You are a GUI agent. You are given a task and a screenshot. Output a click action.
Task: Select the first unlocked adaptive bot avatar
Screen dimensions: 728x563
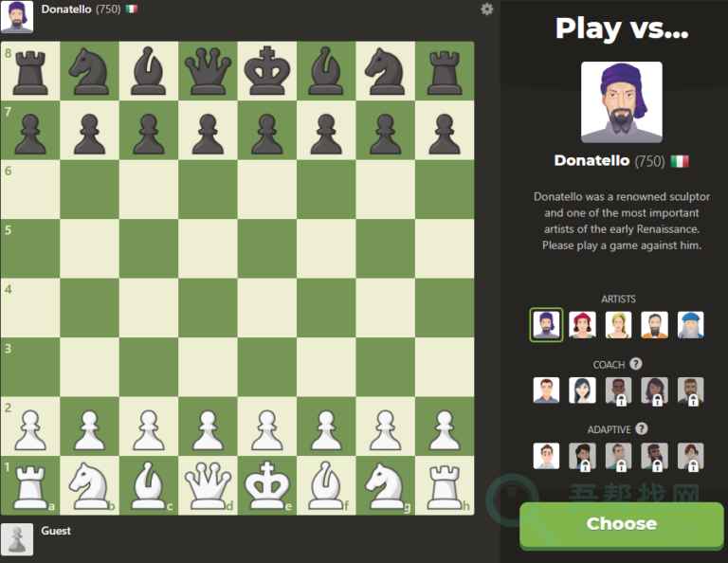[546, 456]
